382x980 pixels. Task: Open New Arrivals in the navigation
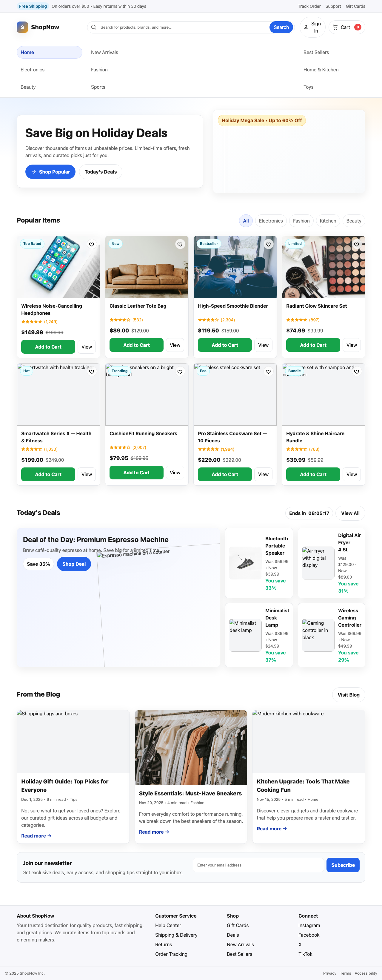click(104, 53)
